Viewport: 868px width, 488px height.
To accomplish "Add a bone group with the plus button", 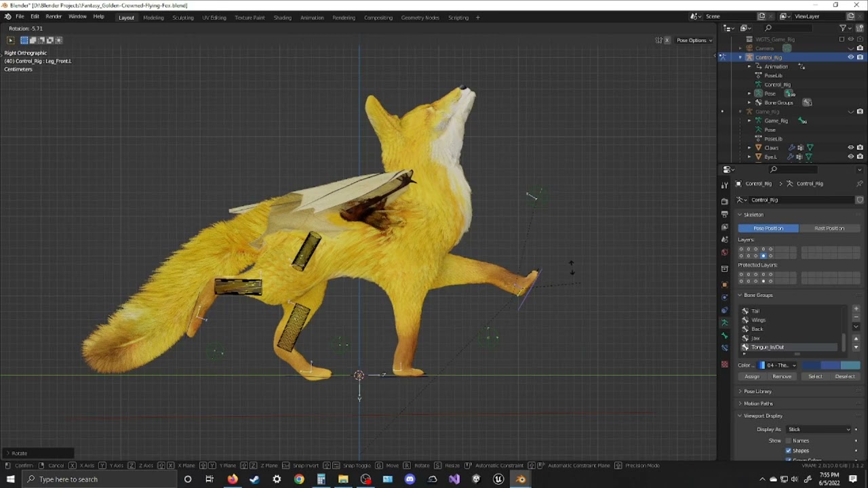I will [x=856, y=308].
